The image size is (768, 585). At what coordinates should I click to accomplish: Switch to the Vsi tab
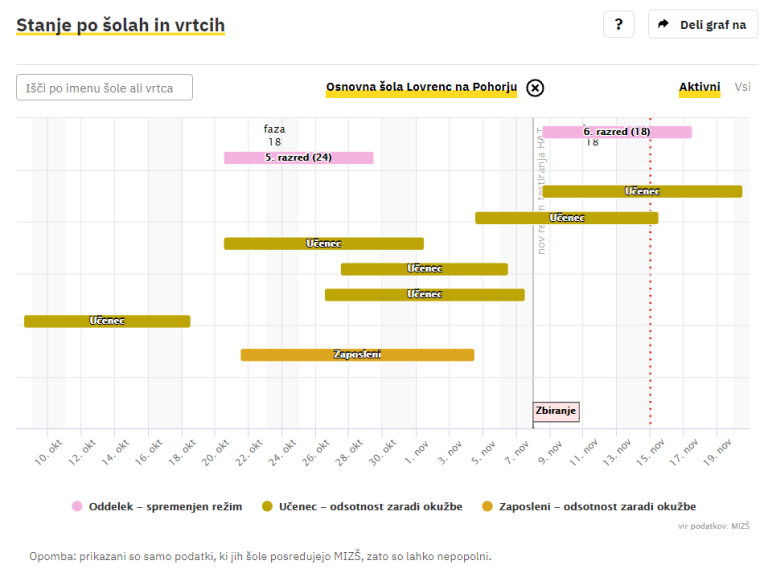click(x=742, y=87)
